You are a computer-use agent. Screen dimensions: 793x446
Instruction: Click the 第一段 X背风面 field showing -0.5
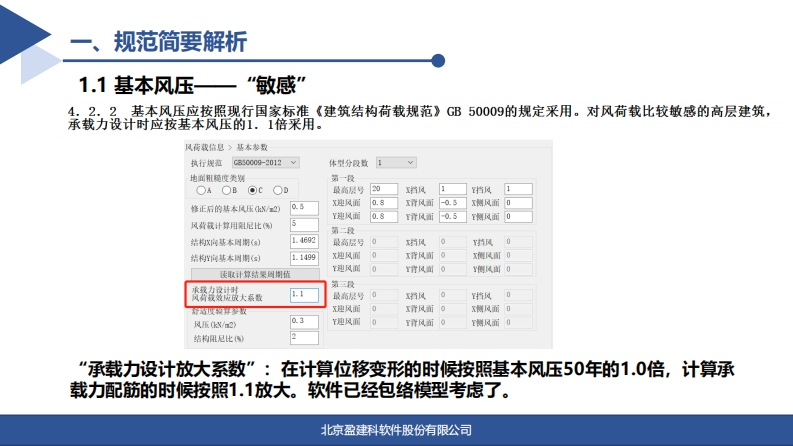453,202
